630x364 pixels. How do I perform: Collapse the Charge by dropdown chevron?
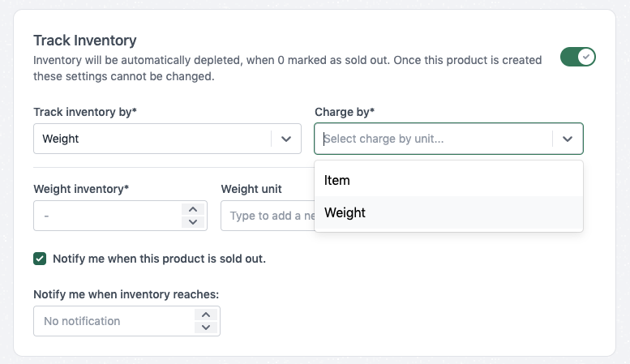(568, 139)
